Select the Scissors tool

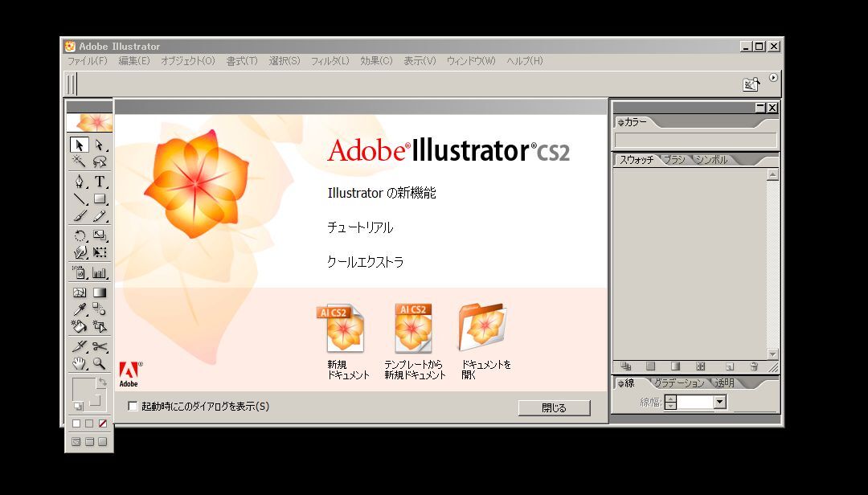(100, 346)
